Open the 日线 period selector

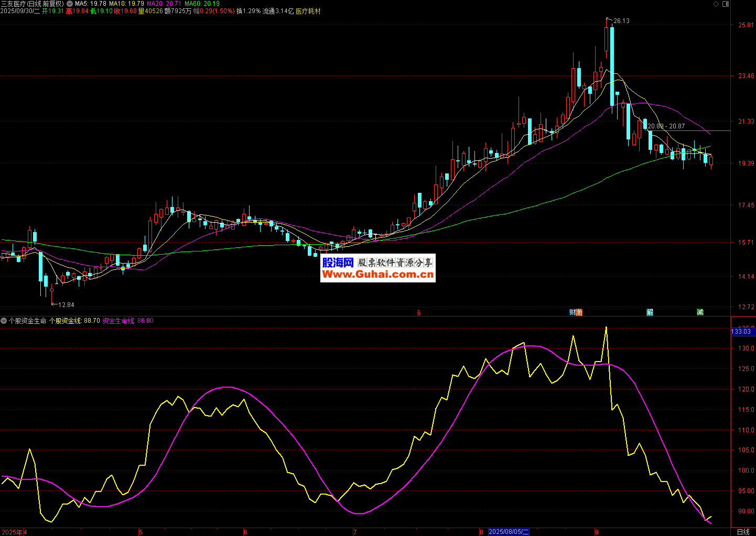tap(743, 532)
